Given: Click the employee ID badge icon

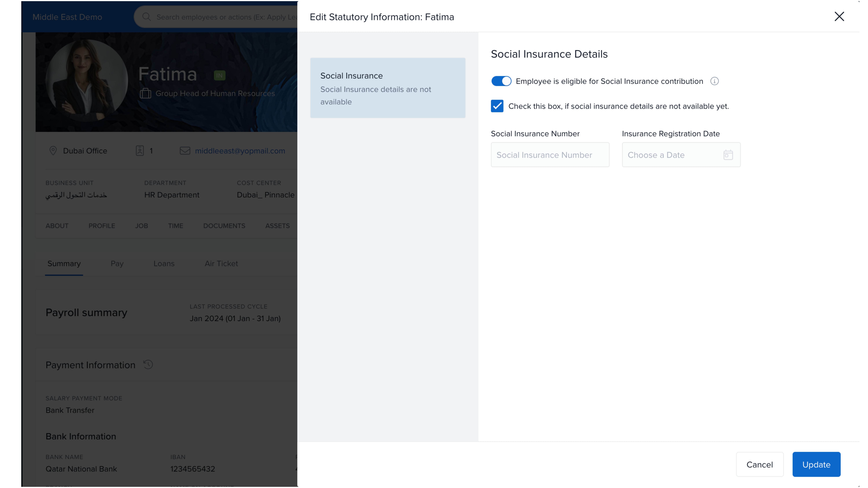Looking at the screenshot, I should click(x=140, y=151).
